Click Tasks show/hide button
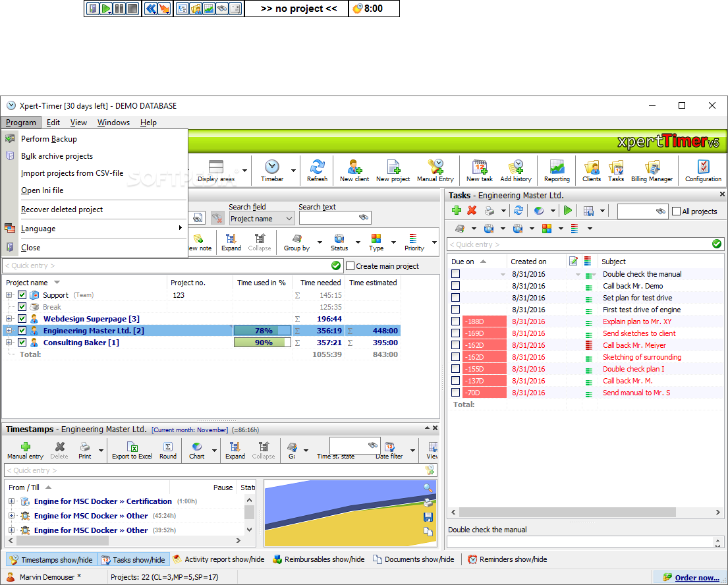 pos(133,559)
